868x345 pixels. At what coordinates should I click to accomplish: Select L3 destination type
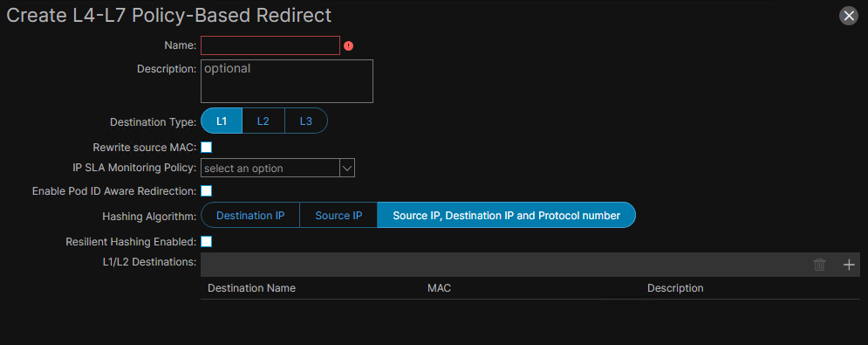coord(305,121)
